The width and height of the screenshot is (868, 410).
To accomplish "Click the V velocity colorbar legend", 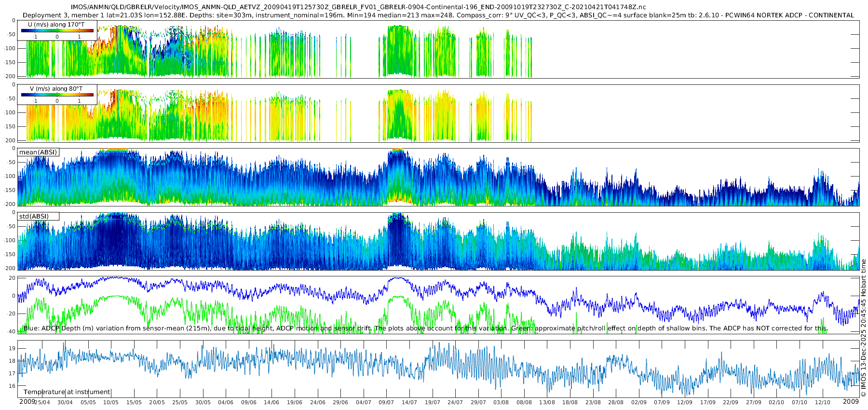I will click(x=57, y=95).
